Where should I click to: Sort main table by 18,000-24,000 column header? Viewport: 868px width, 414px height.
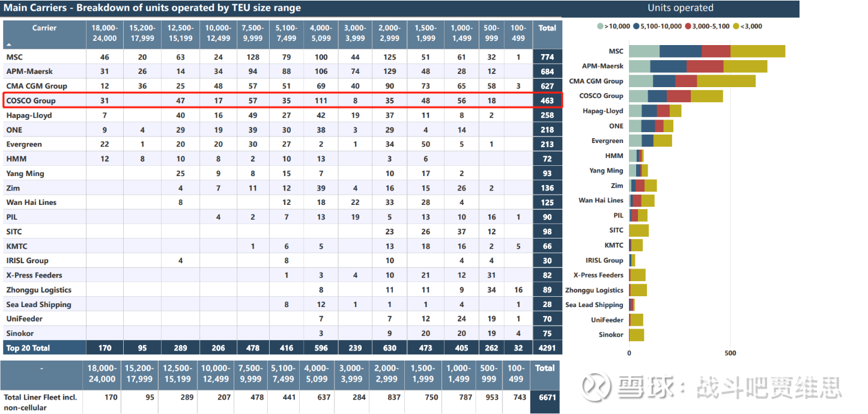pyautogui.click(x=105, y=33)
